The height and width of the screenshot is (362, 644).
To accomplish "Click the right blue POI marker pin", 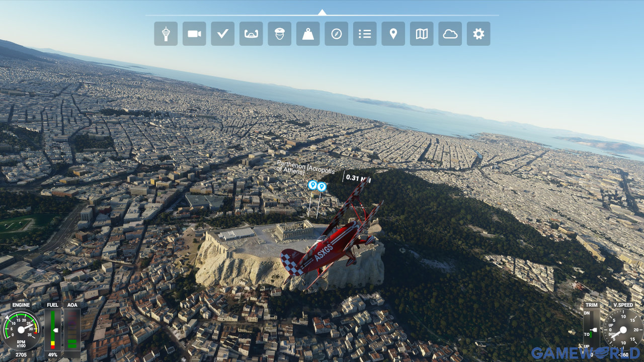I will [x=321, y=187].
